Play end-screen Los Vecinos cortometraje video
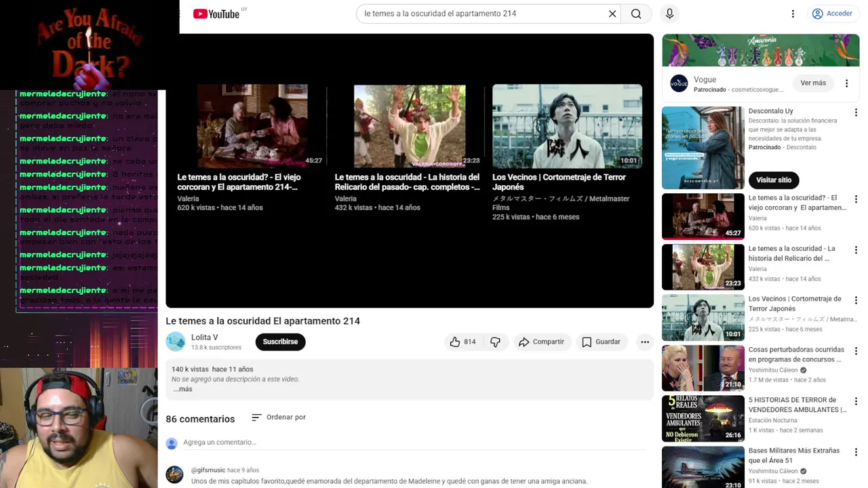 click(x=567, y=152)
